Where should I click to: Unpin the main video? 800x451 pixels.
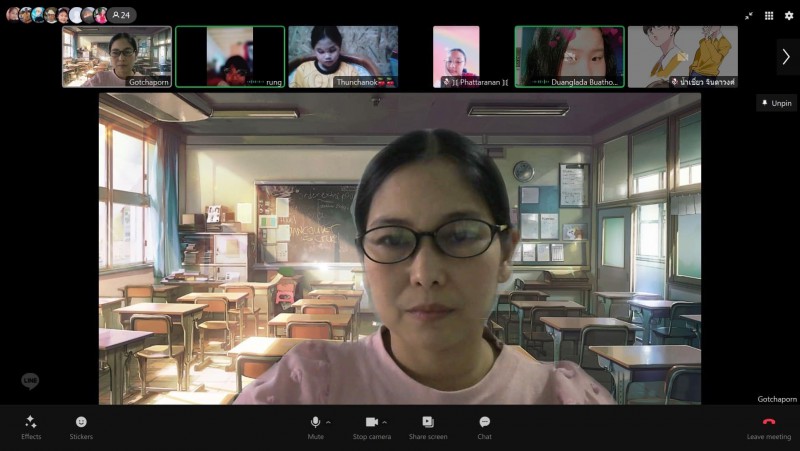[776, 103]
